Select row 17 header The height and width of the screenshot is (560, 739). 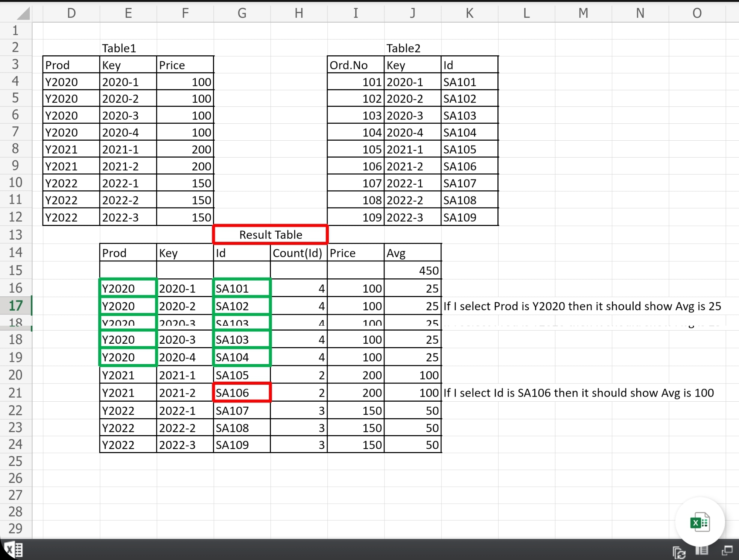pos(15,305)
